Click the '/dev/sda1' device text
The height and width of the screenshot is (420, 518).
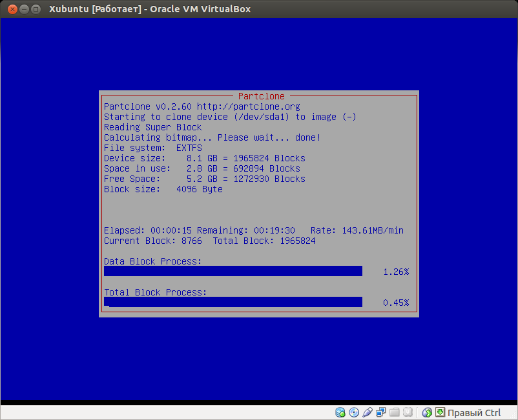[x=262, y=117]
